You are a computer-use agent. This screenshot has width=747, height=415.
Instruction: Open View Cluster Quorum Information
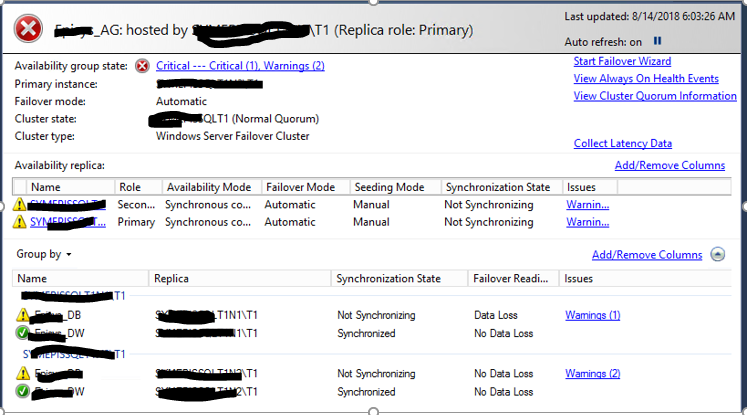tap(655, 96)
